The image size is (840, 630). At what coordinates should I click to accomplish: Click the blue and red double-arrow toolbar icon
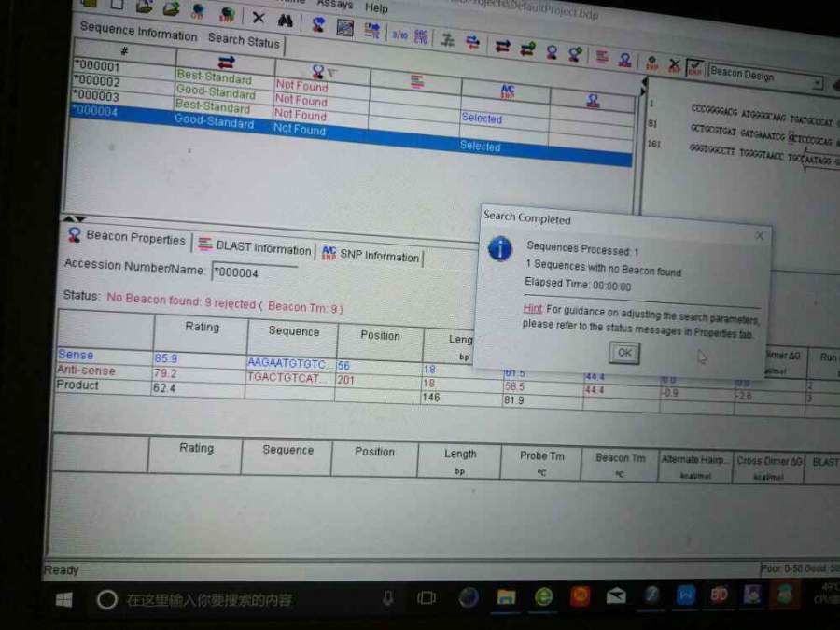(x=473, y=42)
